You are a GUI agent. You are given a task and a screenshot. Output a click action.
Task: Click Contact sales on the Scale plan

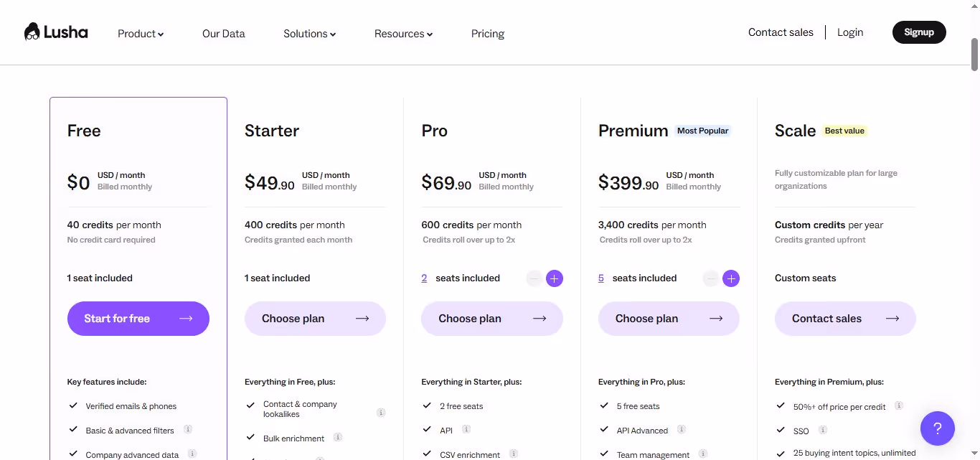(845, 318)
